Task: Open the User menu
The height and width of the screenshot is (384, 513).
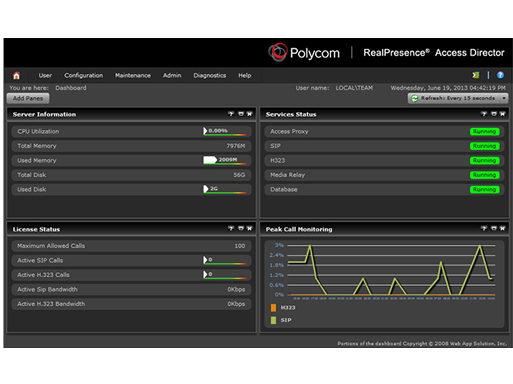Action: click(45, 76)
